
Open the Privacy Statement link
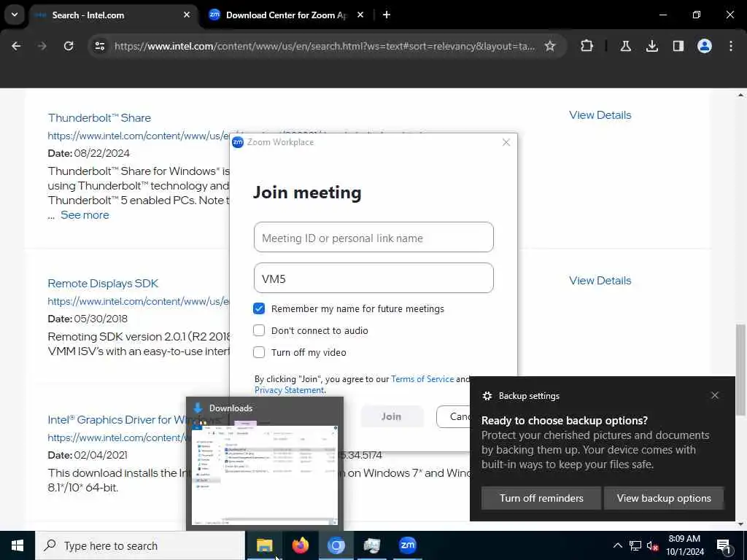point(289,390)
